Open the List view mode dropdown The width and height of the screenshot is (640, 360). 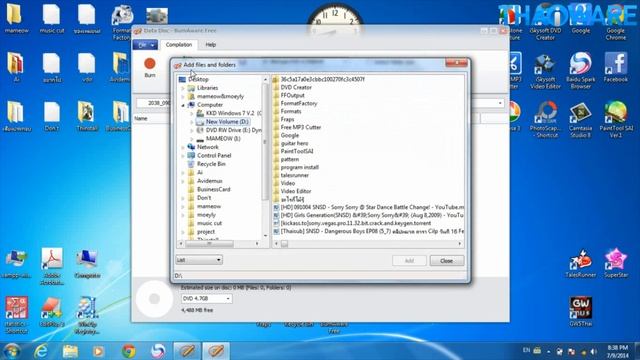click(x=199, y=260)
